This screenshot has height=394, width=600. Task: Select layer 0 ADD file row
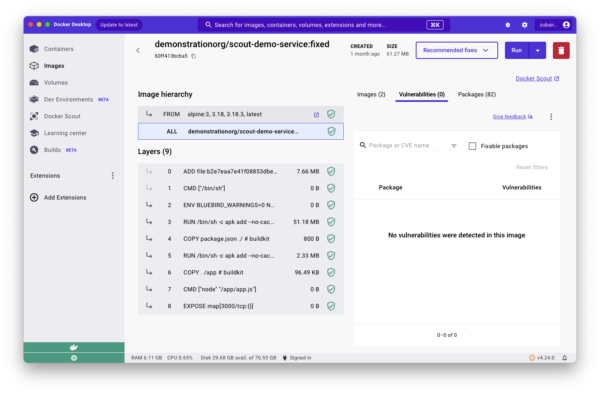point(241,171)
